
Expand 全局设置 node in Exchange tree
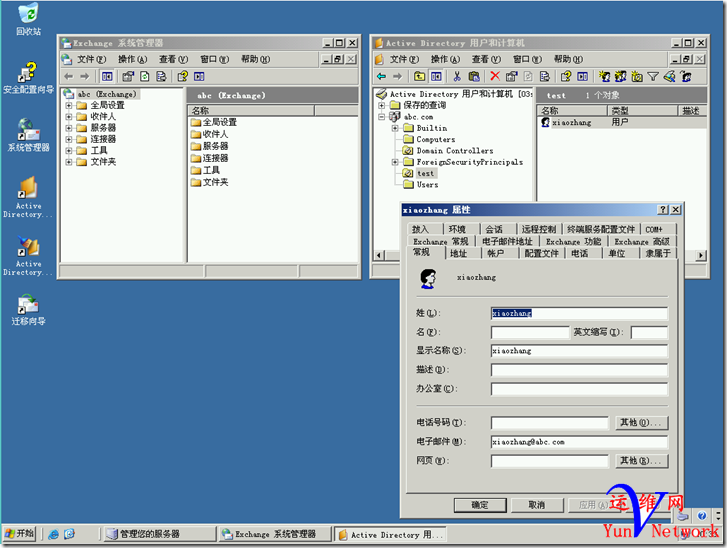69,105
